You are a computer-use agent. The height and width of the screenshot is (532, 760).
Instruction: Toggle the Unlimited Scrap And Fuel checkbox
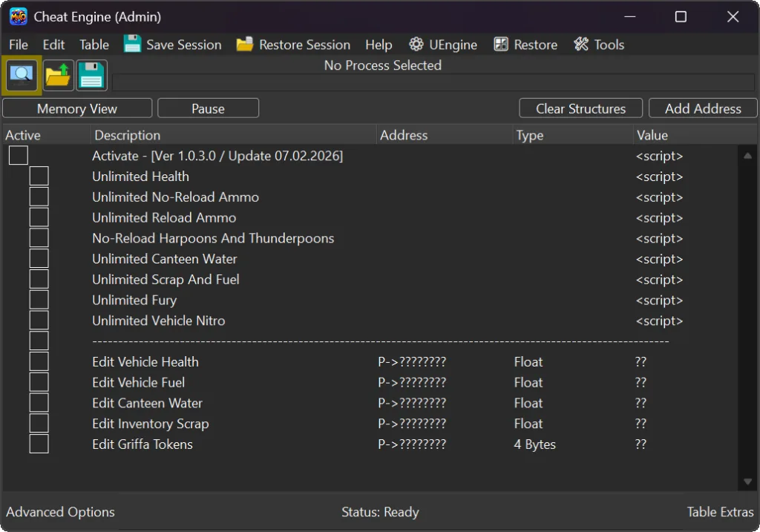(x=39, y=279)
